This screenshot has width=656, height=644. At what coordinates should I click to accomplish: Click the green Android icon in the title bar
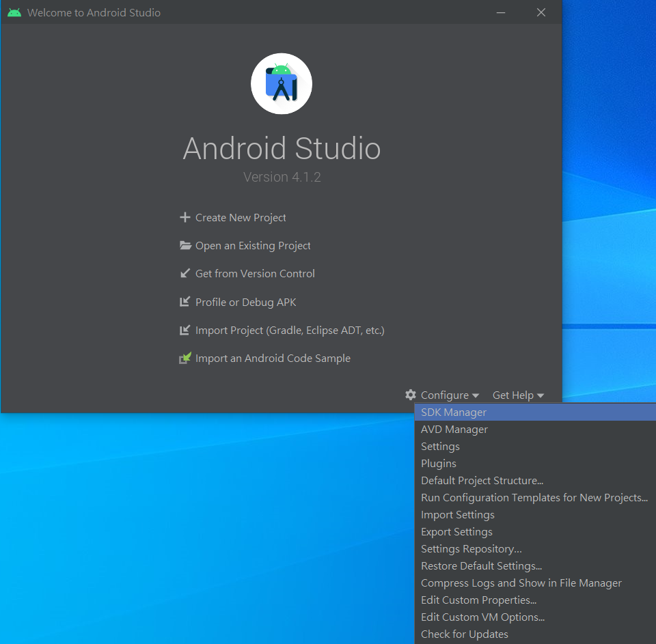tap(14, 12)
